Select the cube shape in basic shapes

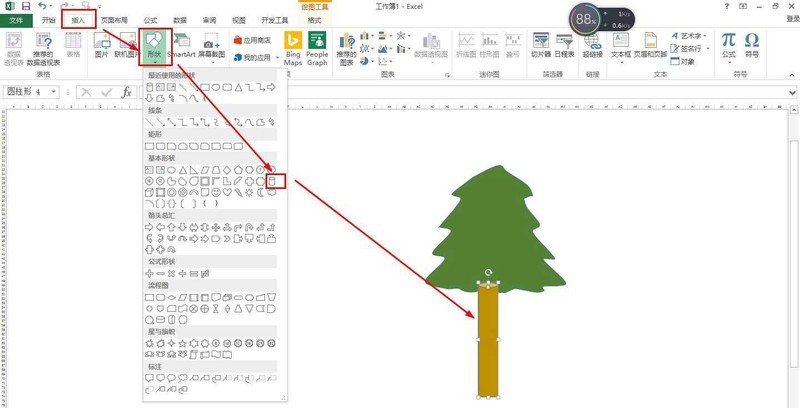click(149, 192)
